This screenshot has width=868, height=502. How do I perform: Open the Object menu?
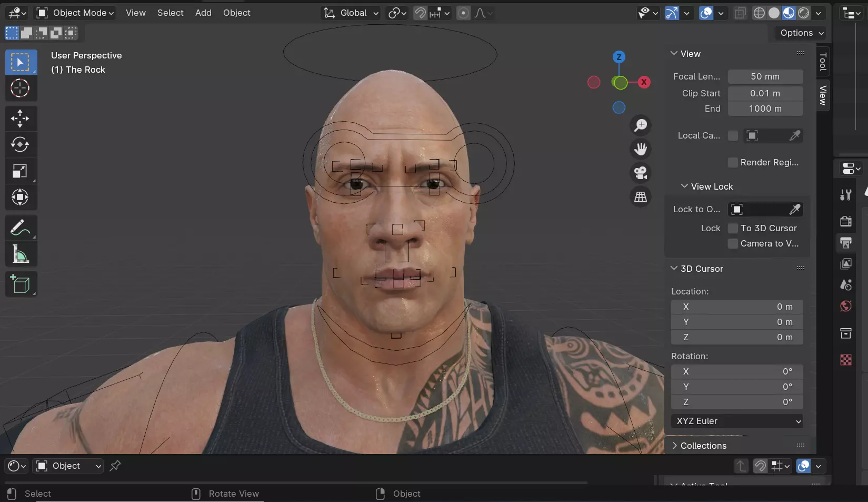click(237, 13)
